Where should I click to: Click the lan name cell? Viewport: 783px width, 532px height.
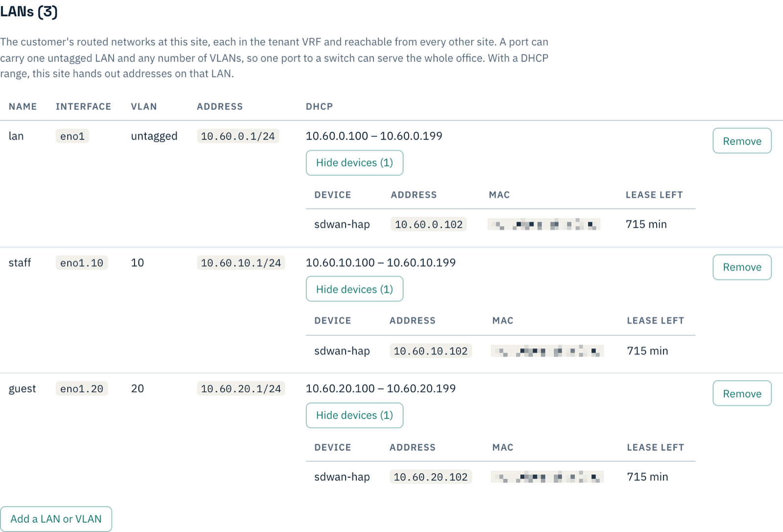point(16,136)
